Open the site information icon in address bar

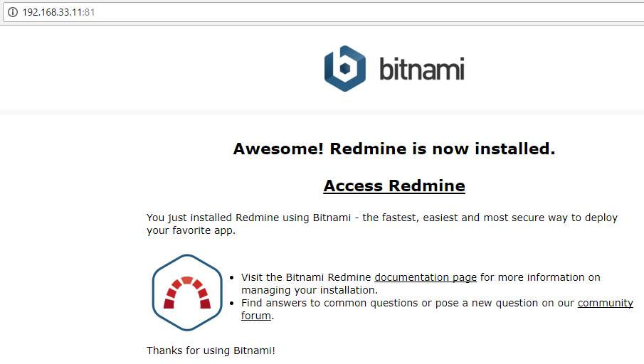coord(13,12)
